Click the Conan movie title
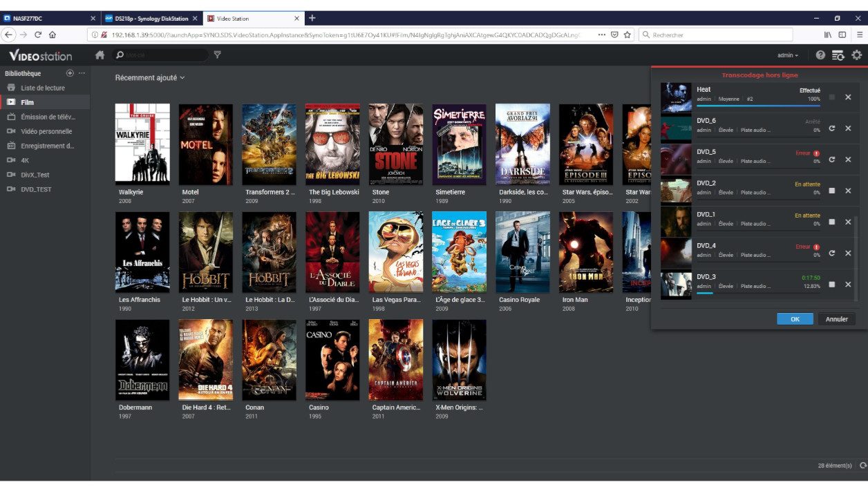The width and height of the screenshot is (868, 489). pos(255,407)
